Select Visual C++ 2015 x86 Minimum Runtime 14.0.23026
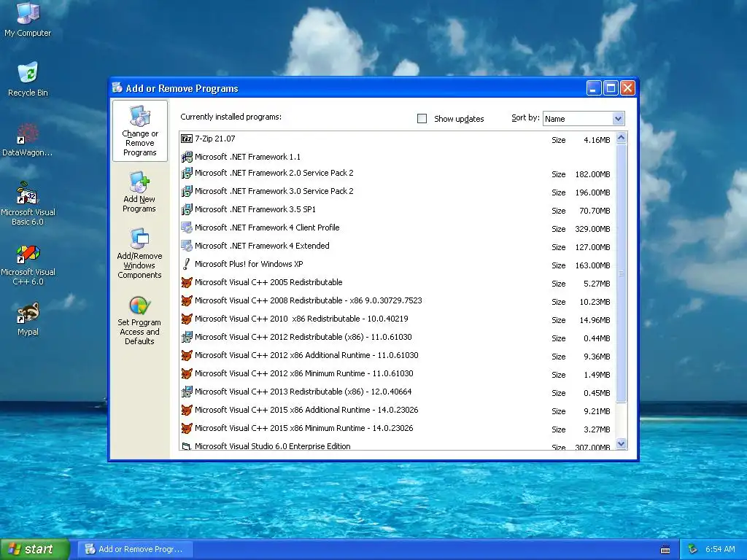The image size is (747, 560). click(x=304, y=428)
